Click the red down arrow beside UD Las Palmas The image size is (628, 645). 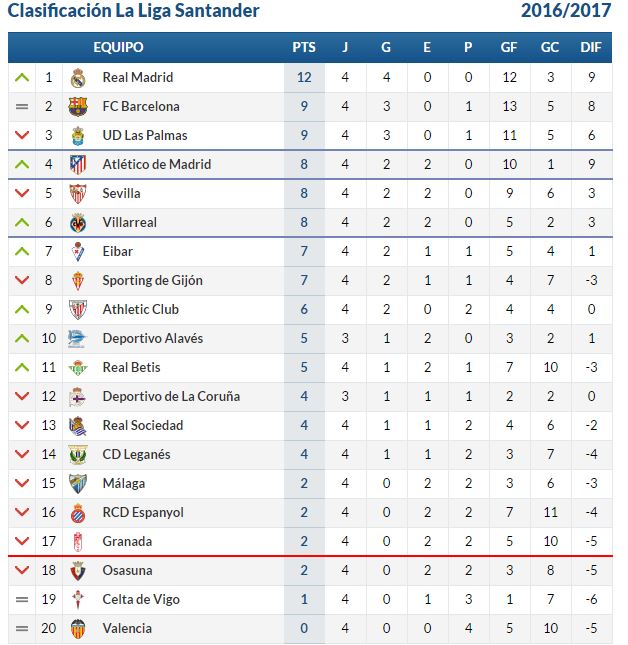tap(22, 135)
